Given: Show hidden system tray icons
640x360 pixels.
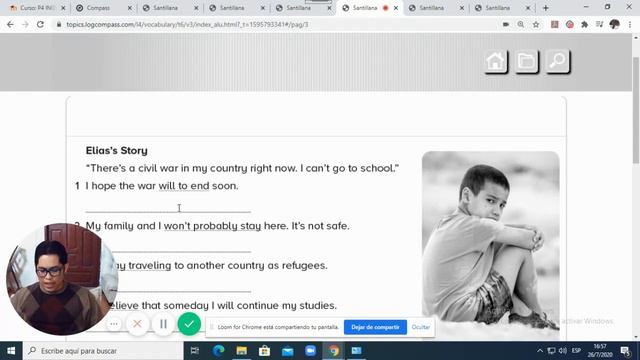Looking at the screenshot, I should (x=540, y=351).
